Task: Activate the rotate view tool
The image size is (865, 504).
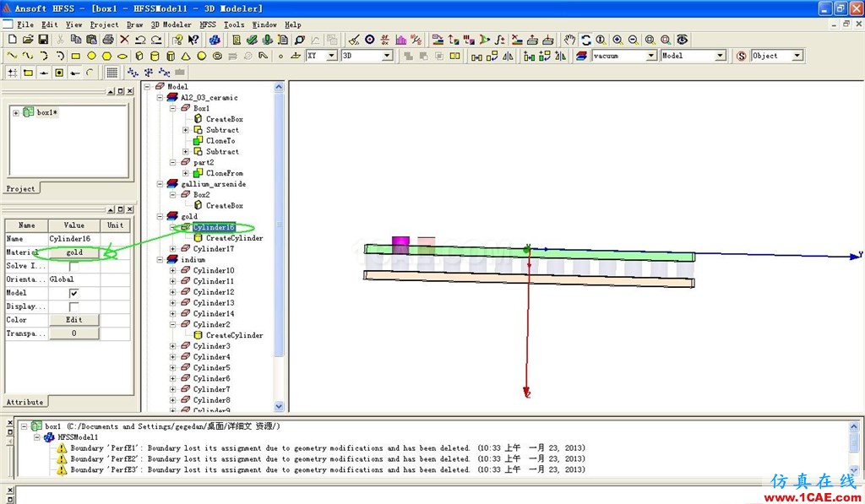Action: coord(586,40)
